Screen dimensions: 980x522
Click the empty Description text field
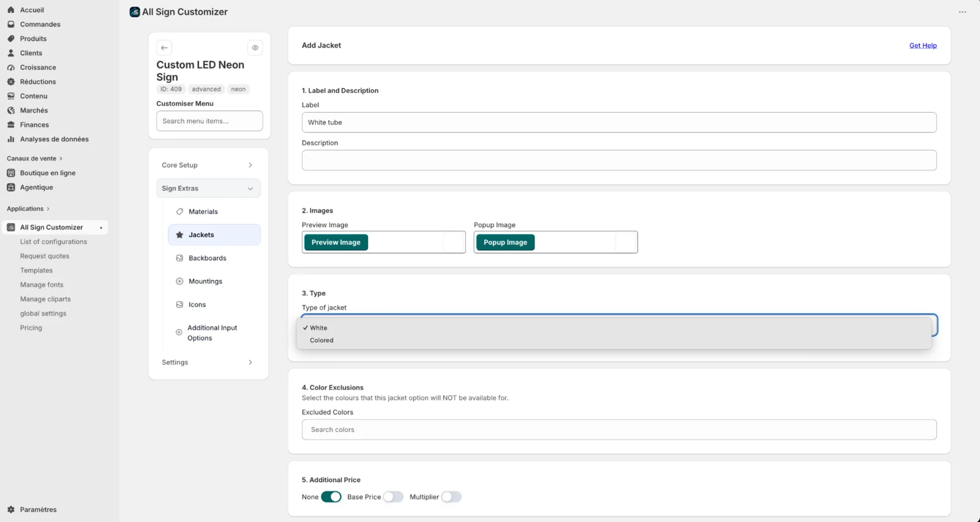(x=619, y=161)
